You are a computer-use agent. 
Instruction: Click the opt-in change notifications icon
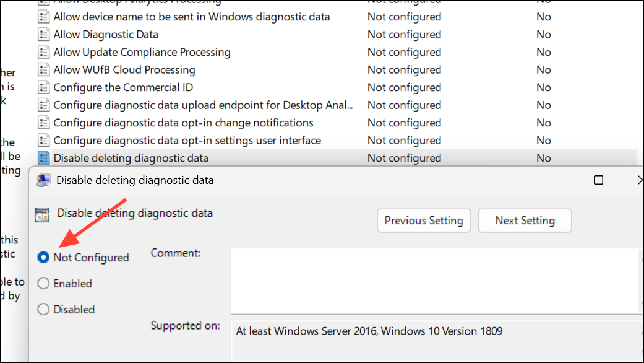pyautogui.click(x=43, y=123)
